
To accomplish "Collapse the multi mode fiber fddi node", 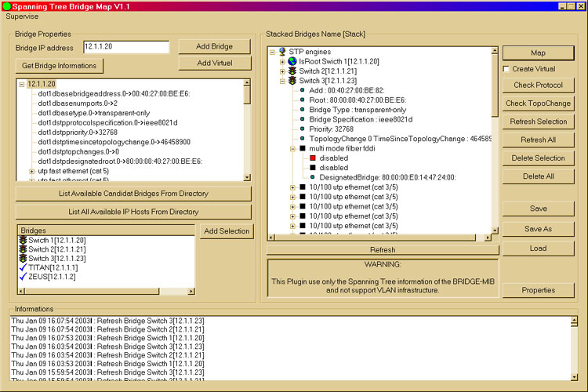I will coord(292,148).
